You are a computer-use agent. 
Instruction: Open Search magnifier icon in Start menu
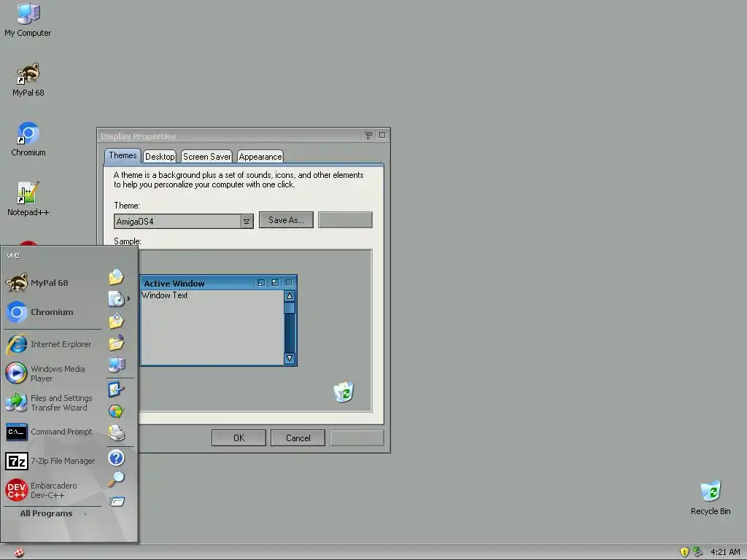click(x=116, y=479)
